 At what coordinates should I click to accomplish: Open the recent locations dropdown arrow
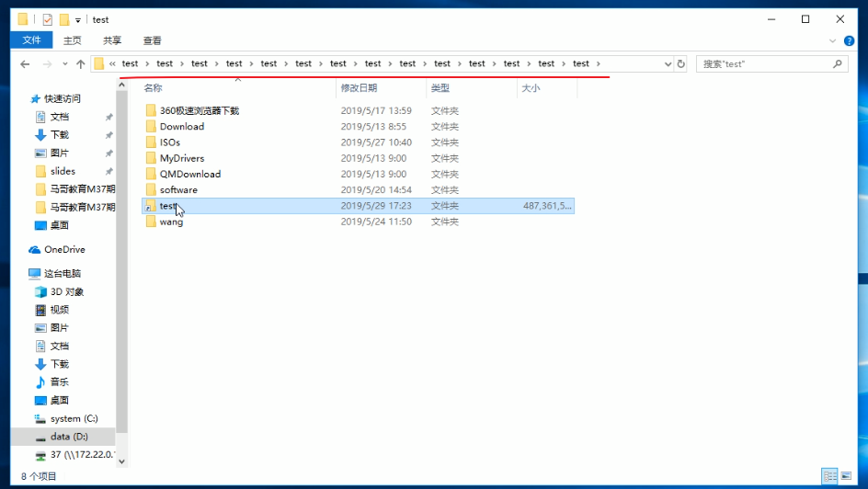coord(64,64)
